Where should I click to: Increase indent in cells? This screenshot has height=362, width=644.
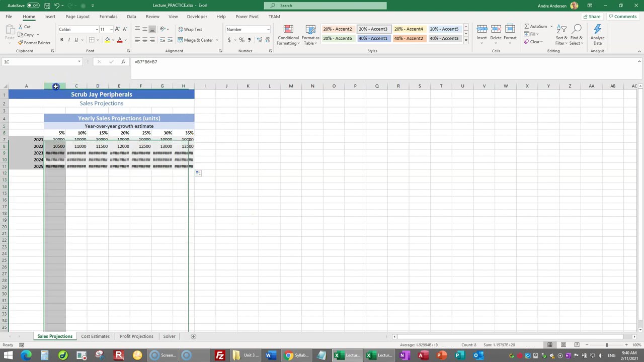pyautogui.click(x=170, y=40)
